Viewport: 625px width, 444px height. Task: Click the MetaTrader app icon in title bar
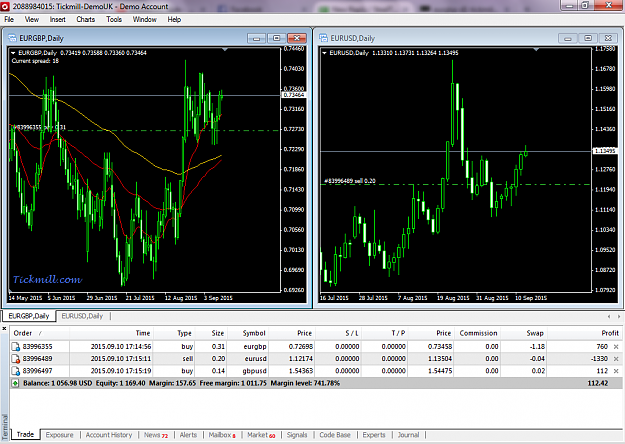6,6
